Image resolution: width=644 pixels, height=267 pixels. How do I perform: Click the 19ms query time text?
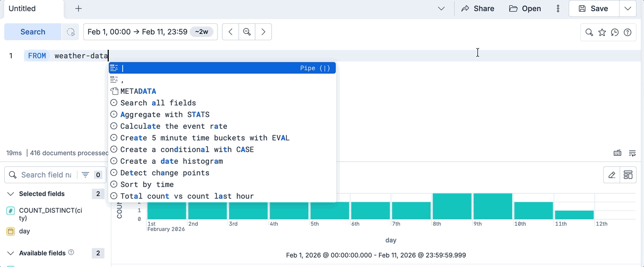14,153
